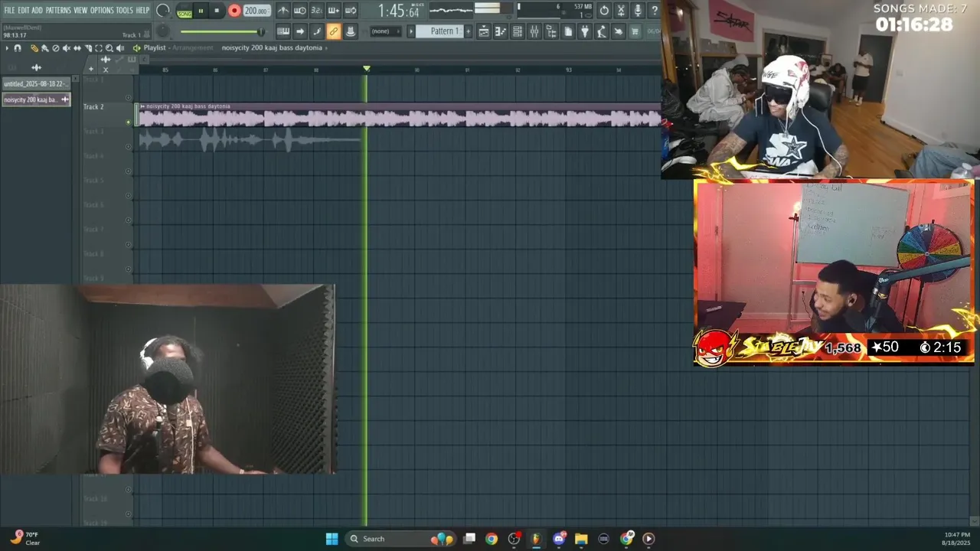Select the Playlist pencil draw tool
This screenshot has width=980, height=551.
34,48
